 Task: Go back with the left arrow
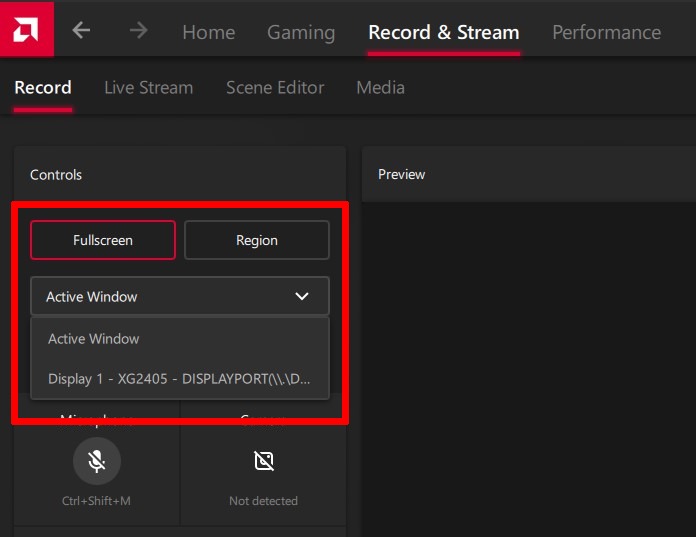pyautogui.click(x=81, y=31)
